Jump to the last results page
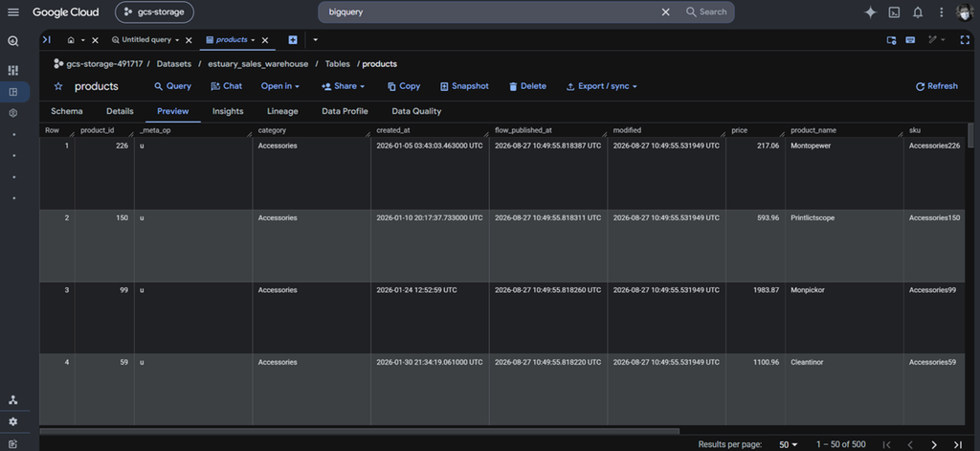The width and height of the screenshot is (980, 451). point(957,444)
